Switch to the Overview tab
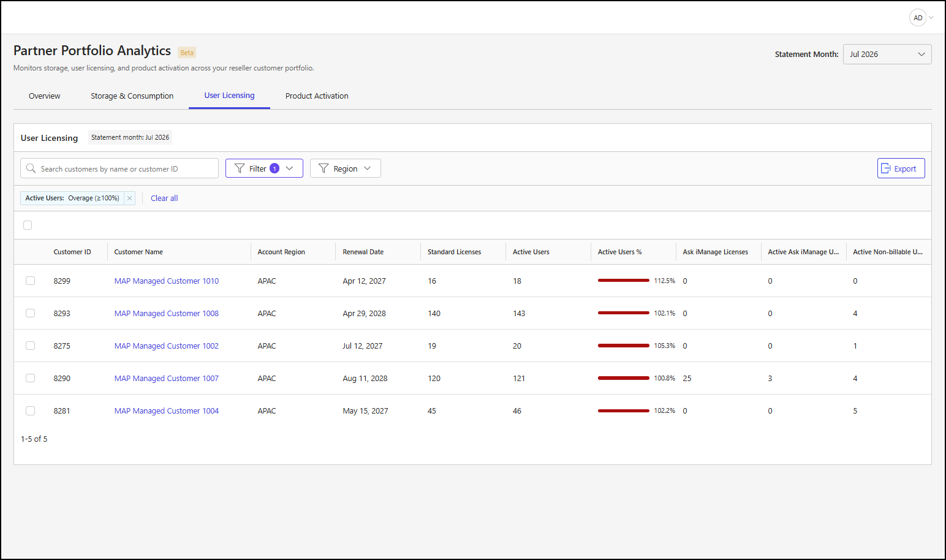This screenshot has width=946, height=560. 45,96
